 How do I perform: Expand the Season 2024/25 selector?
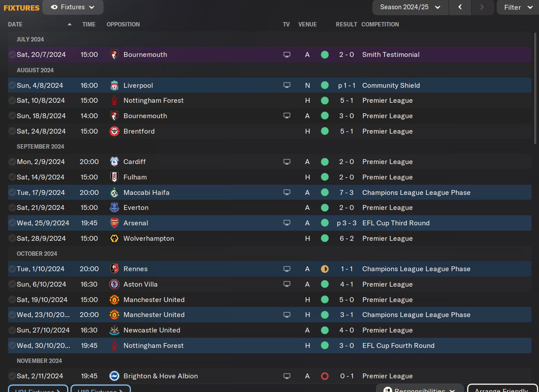point(410,7)
